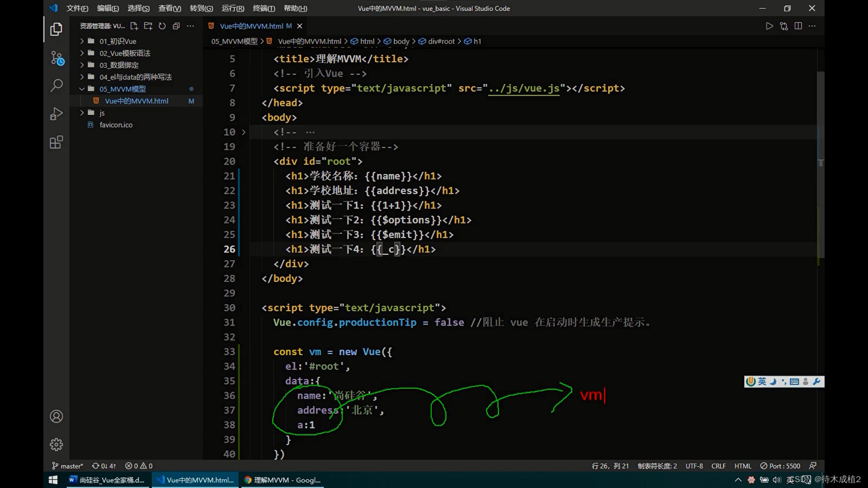Open the 终端(T) menu
The height and width of the screenshot is (488, 868).
click(264, 8)
